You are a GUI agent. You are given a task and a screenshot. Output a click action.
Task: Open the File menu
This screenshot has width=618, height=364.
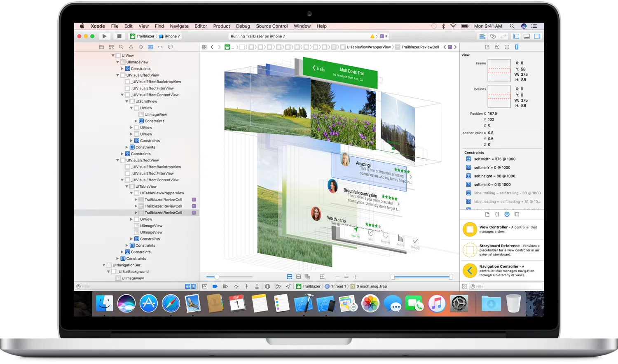(115, 26)
